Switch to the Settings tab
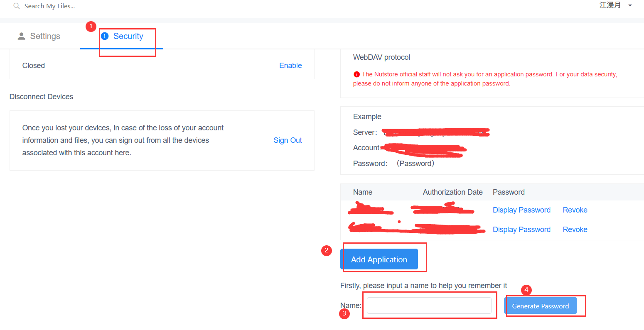This screenshot has height=330, width=644. (x=45, y=36)
